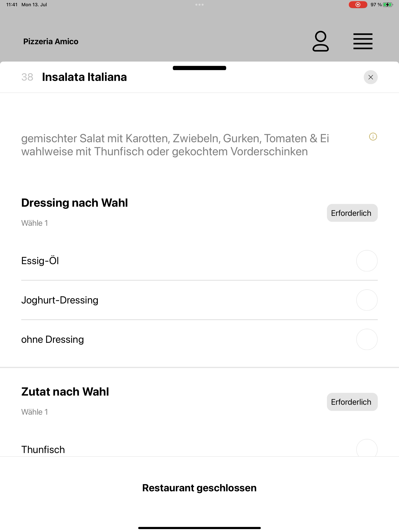Image resolution: width=399 pixels, height=532 pixels.
Task: Select ohne Dressing radio button
Action: tap(366, 339)
